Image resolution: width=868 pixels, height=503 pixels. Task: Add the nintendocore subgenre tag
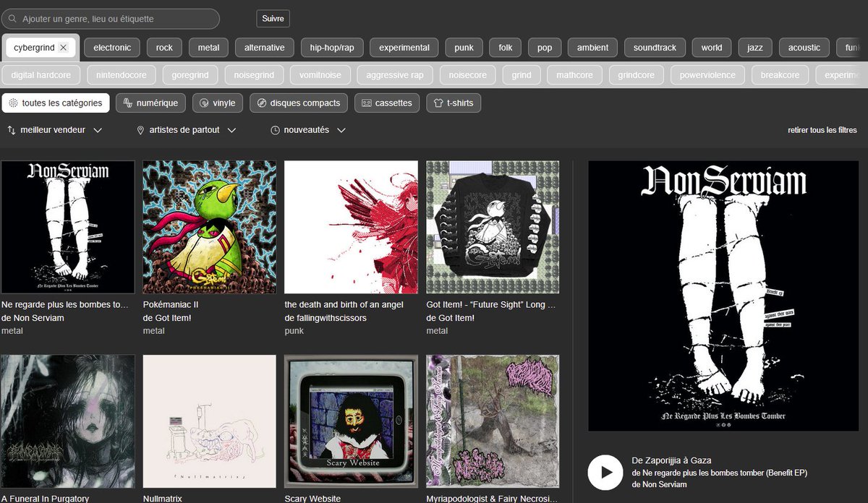click(121, 75)
